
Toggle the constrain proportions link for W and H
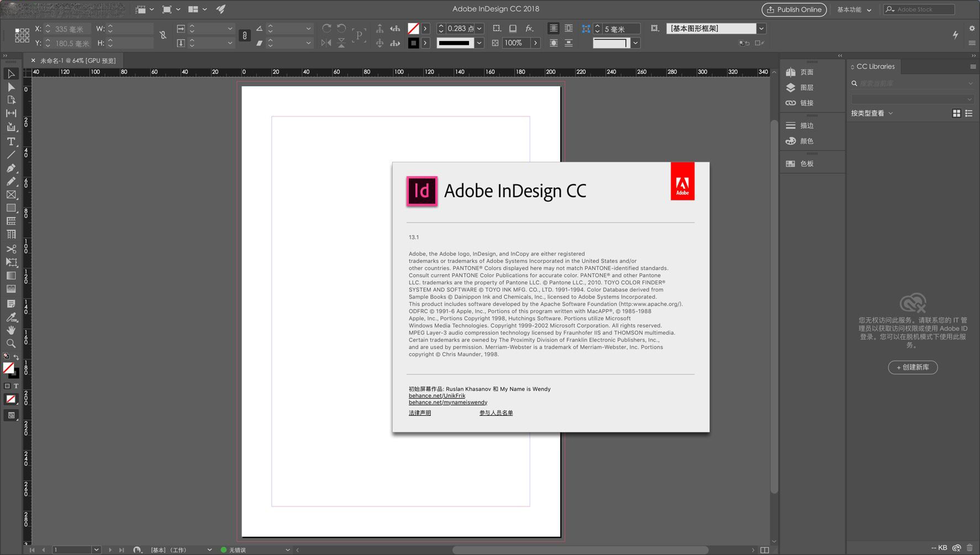click(163, 35)
